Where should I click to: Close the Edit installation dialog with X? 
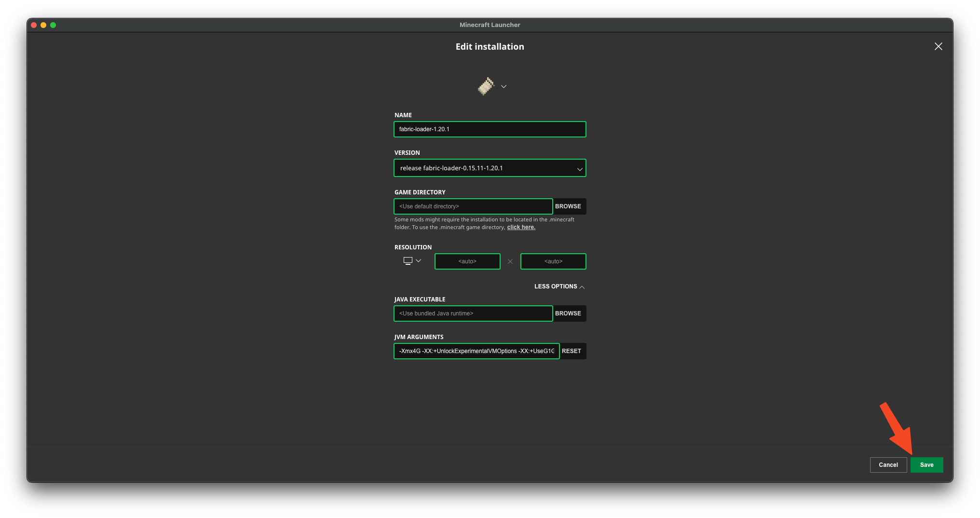938,46
